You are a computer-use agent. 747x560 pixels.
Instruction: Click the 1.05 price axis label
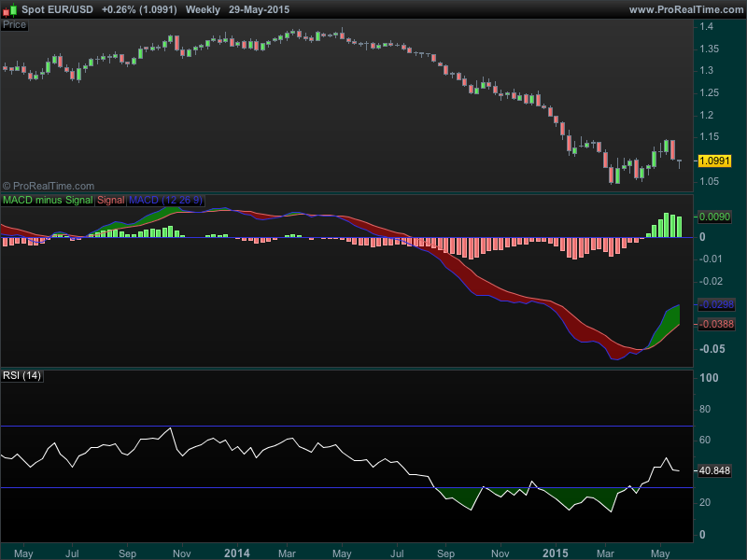coord(709,181)
